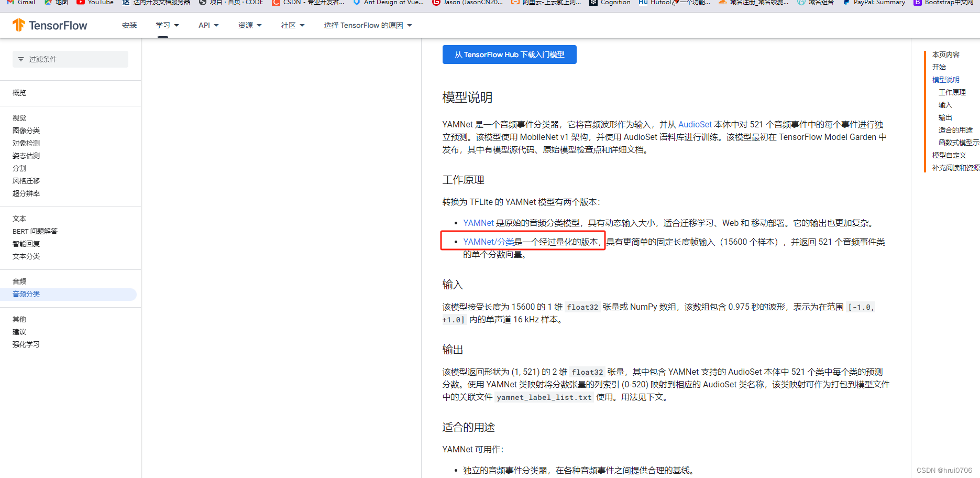Select 强化学习 in the sidebar
The image size is (980, 478).
pyautogui.click(x=26, y=344)
